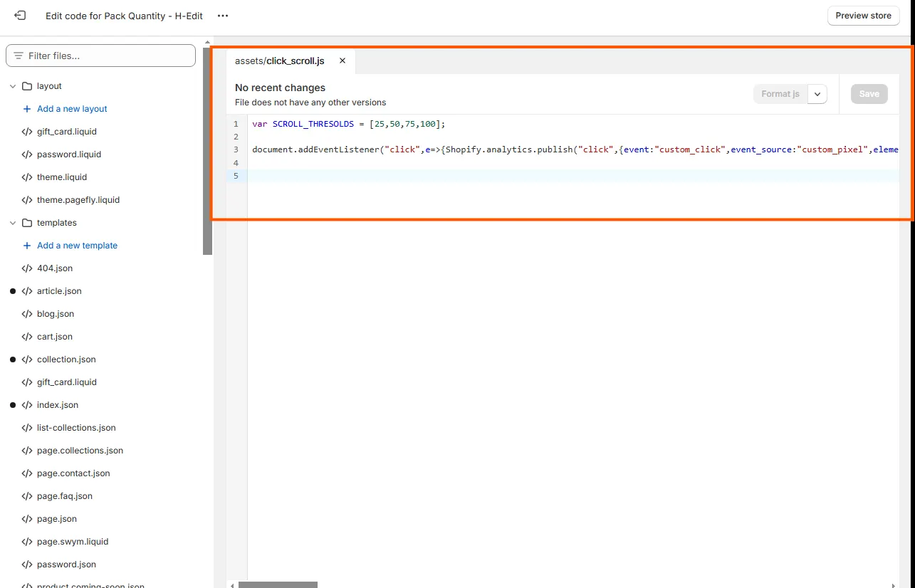
Task: Click the plus icon of Add a new template
Action: tap(27, 246)
